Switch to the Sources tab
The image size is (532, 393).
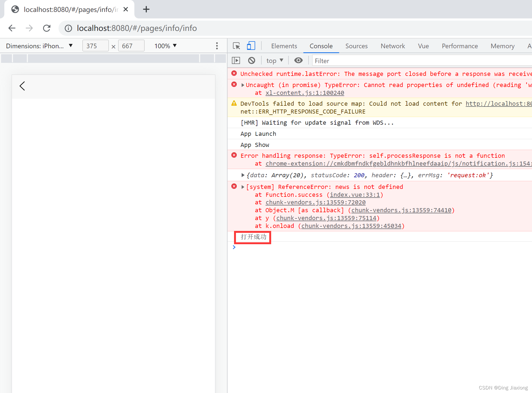[356, 46]
